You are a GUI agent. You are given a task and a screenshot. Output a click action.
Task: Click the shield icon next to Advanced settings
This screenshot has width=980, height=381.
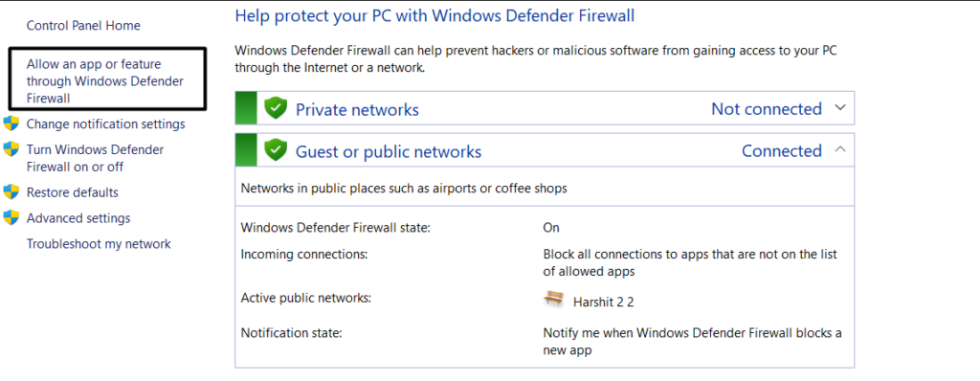coord(11,217)
